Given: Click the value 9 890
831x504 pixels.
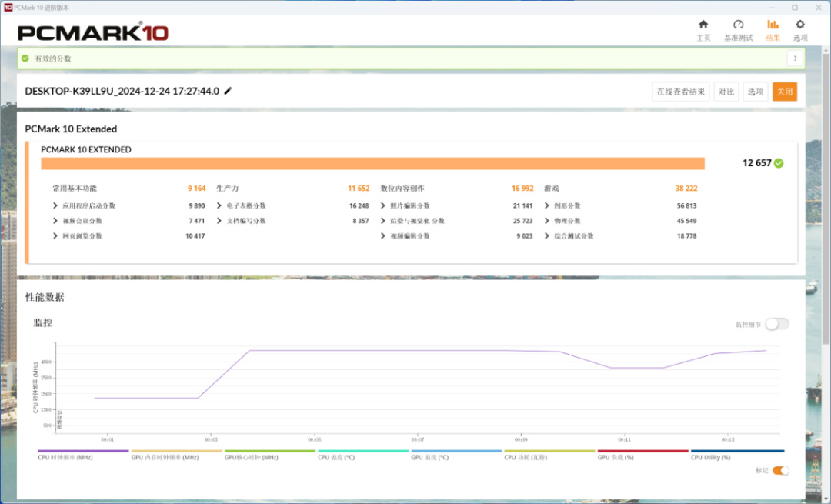Looking at the screenshot, I should coord(197,205).
